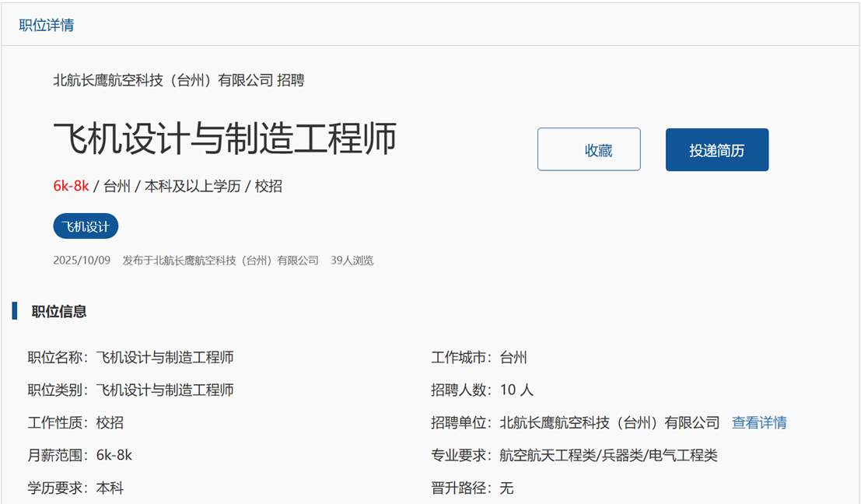The width and height of the screenshot is (861, 504).
Task: Click the 2025/10/09 publish date
Action: pyautogui.click(x=82, y=261)
